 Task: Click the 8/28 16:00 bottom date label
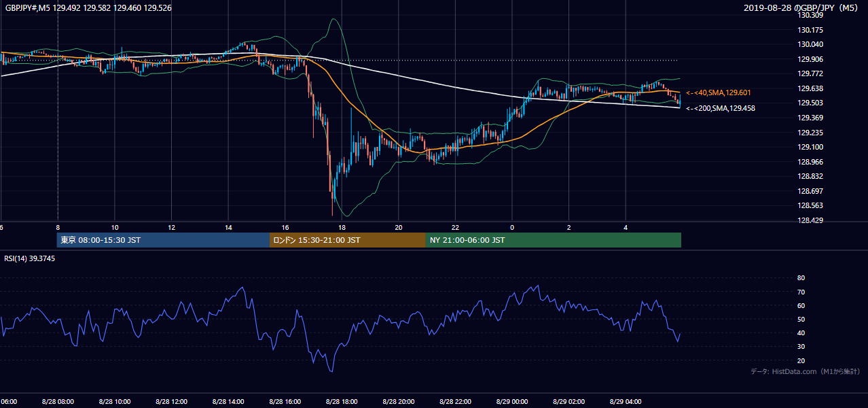tap(285, 401)
